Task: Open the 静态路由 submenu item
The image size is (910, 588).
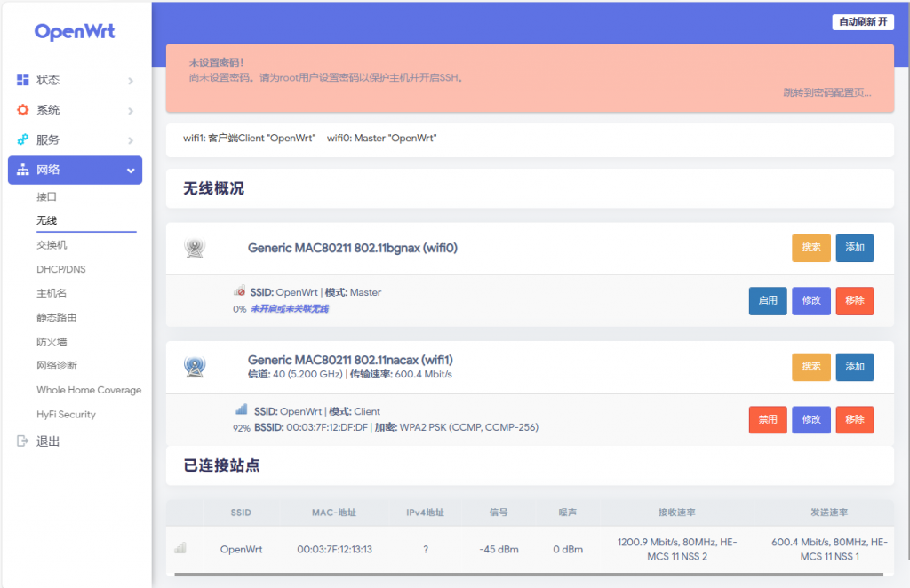Action: [x=56, y=317]
